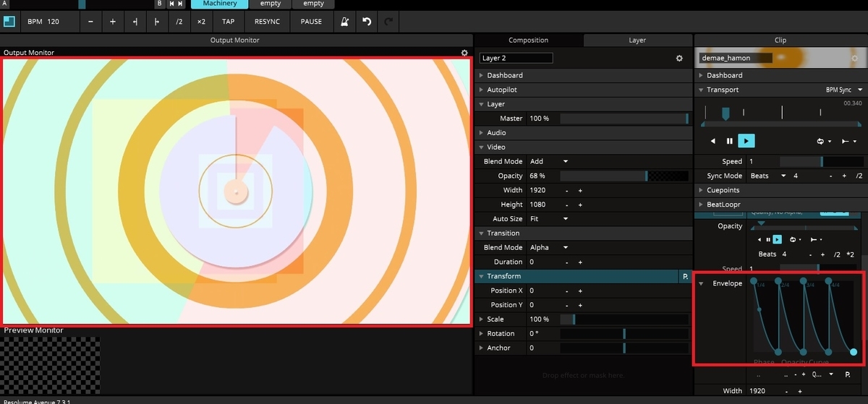Play the Opacity animation forward
868x404 pixels.
tap(778, 239)
